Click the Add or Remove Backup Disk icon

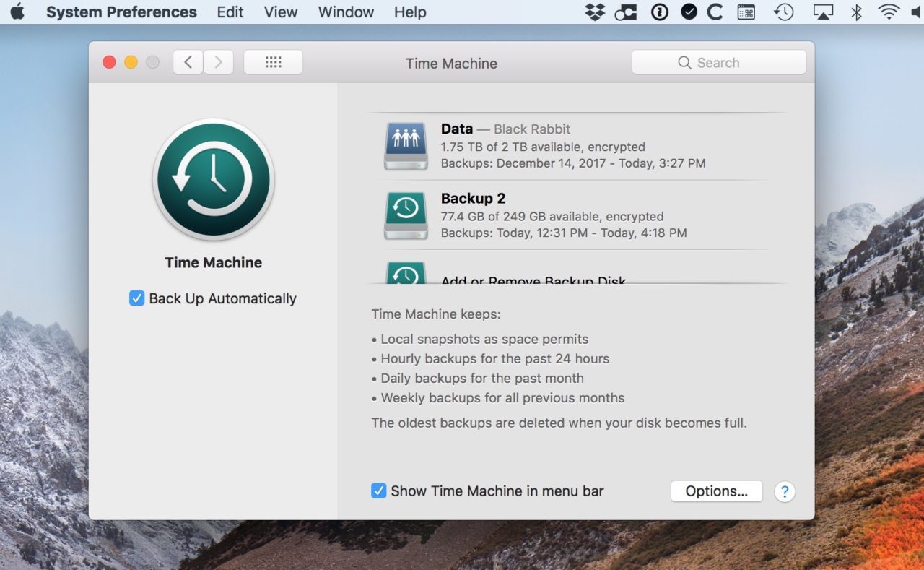pos(406,272)
